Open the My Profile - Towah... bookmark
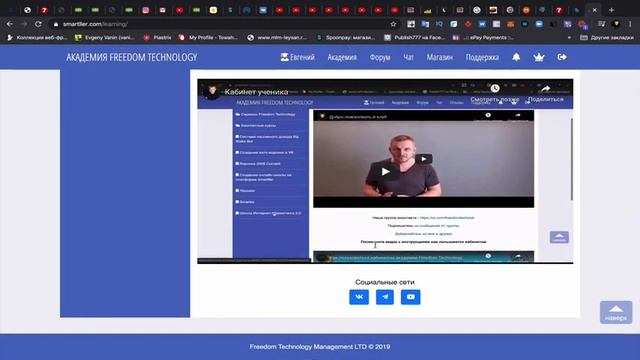The image size is (640, 360). (x=209, y=38)
